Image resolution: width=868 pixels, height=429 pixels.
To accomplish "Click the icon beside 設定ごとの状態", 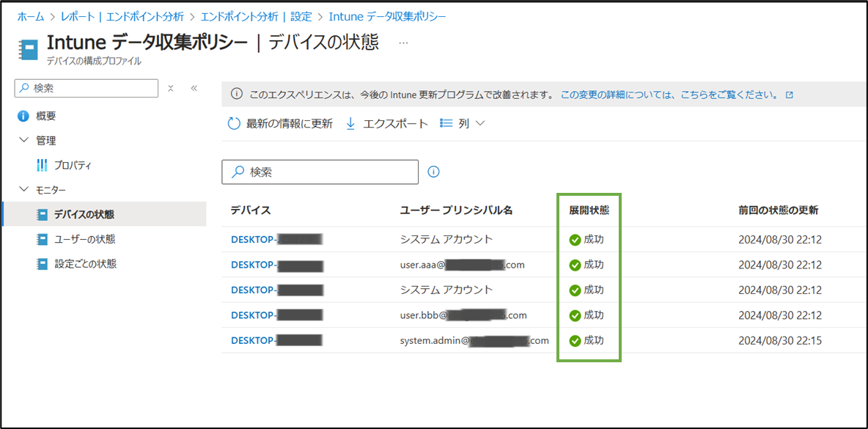I will [x=42, y=264].
